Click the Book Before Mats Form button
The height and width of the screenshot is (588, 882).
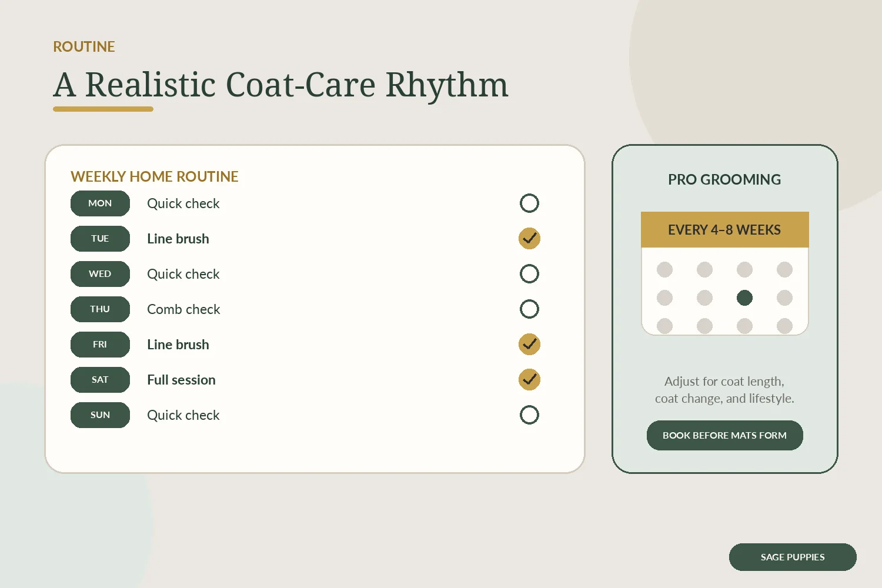[x=724, y=436]
